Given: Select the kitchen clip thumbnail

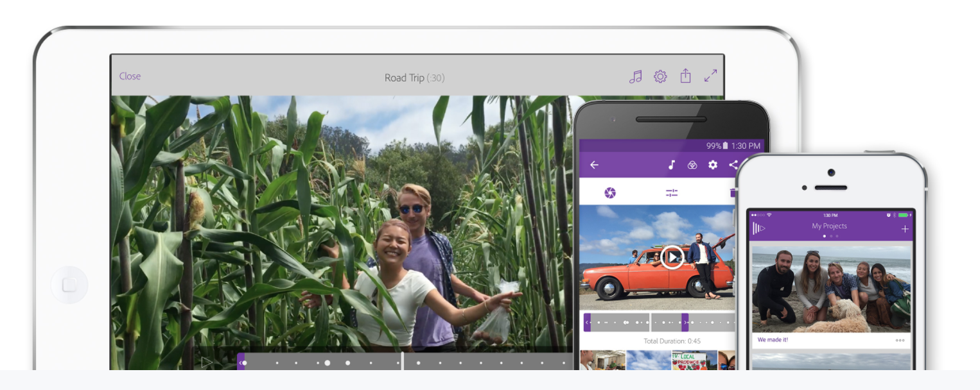Looking at the screenshot, I should [602, 360].
